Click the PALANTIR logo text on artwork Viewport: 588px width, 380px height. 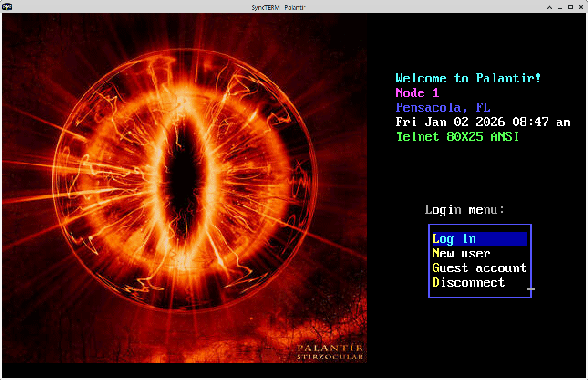point(330,349)
